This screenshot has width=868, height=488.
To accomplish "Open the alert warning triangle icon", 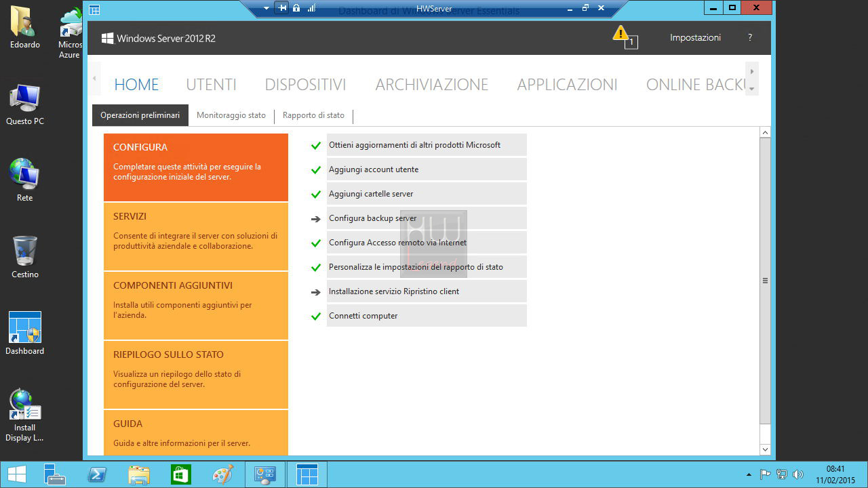I will tap(620, 33).
